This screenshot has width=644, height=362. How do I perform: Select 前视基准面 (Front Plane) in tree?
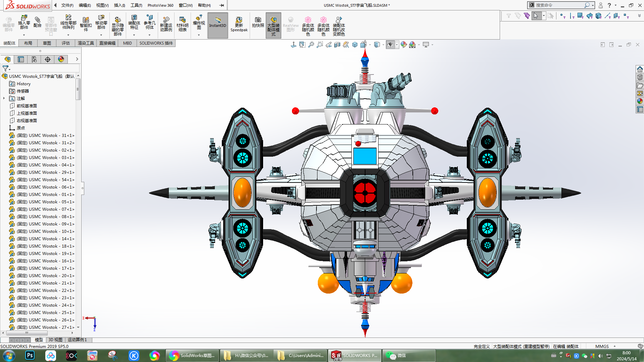pos(27,106)
